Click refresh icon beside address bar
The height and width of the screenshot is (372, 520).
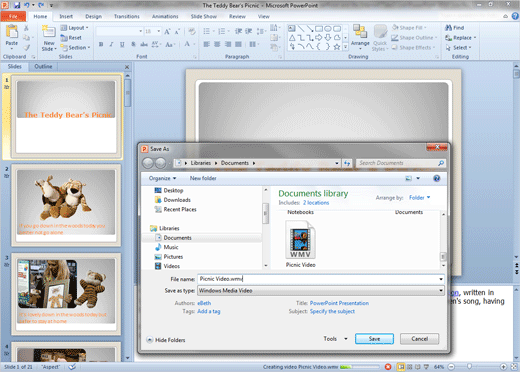pyautogui.click(x=347, y=163)
